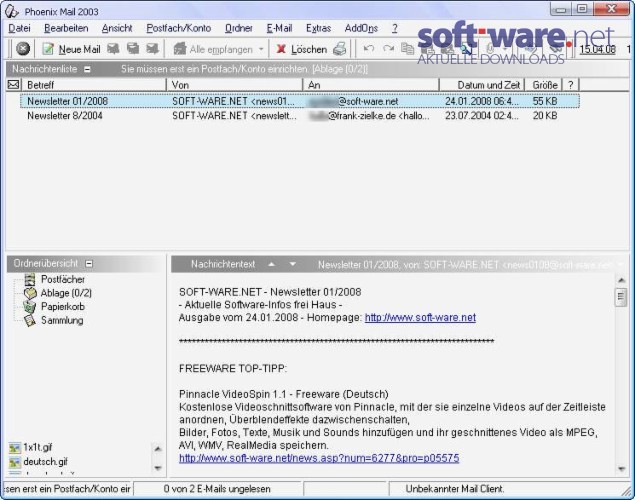
Task: Click the Postfächer folder icon
Action: point(30,279)
